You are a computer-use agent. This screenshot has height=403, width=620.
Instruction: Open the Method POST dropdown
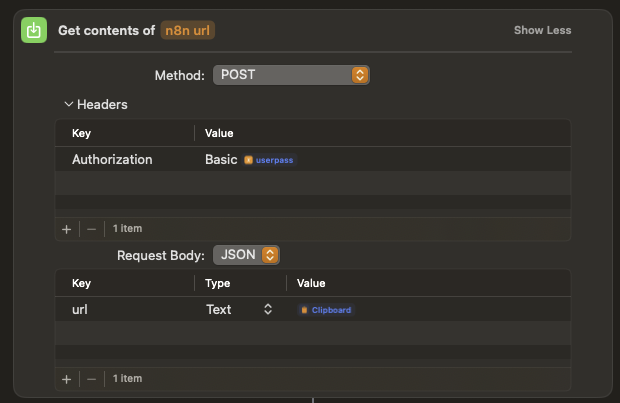point(291,75)
